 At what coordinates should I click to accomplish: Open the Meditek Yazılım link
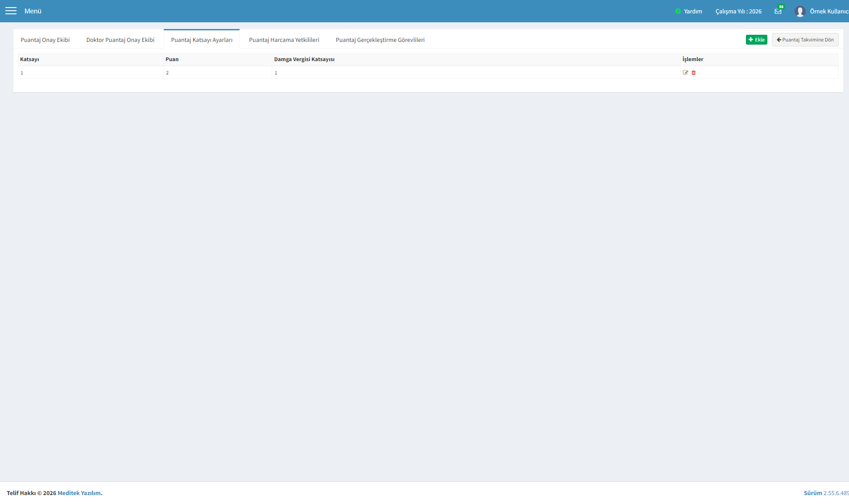pos(79,493)
